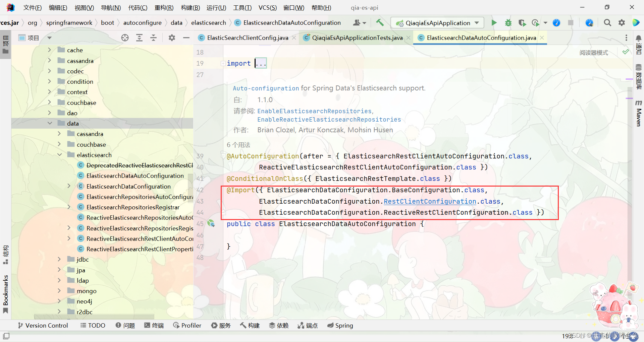Click Expand All icon in project panel
The width and height of the screenshot is (644, 342).
pos(139,38)
